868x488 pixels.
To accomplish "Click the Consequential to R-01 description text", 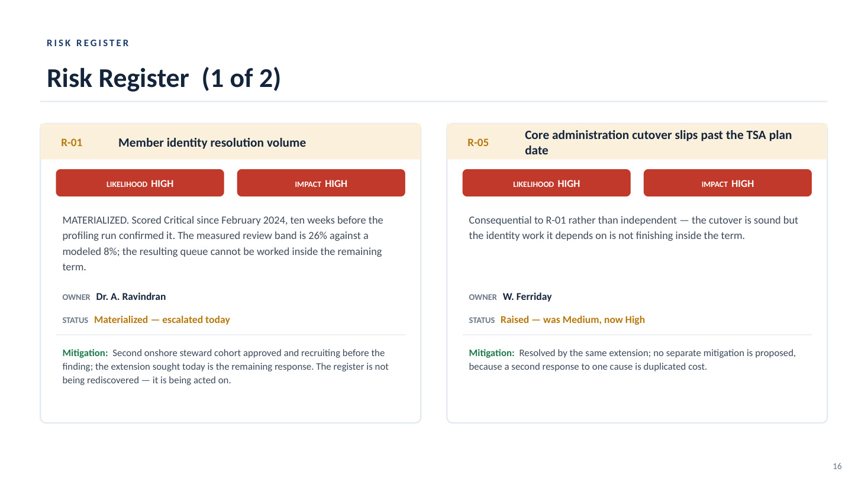I will (x=634, y=228).
